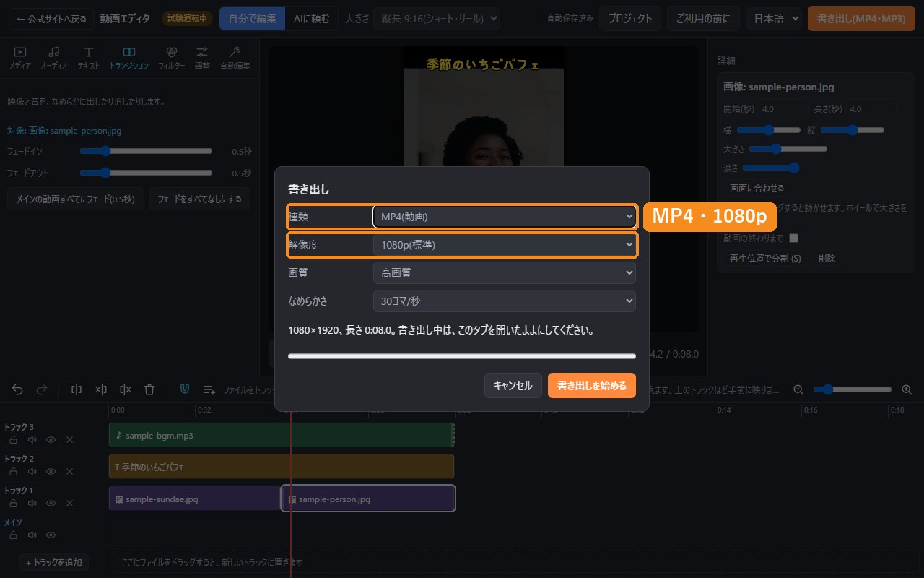Click the 開始(秒) input field
The image size is (924, 578).
tap(783, 109)
